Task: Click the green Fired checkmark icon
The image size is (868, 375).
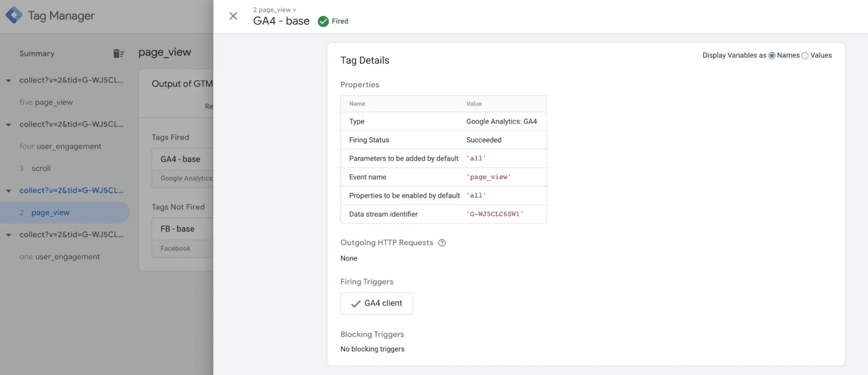Action: pos(323,21)
